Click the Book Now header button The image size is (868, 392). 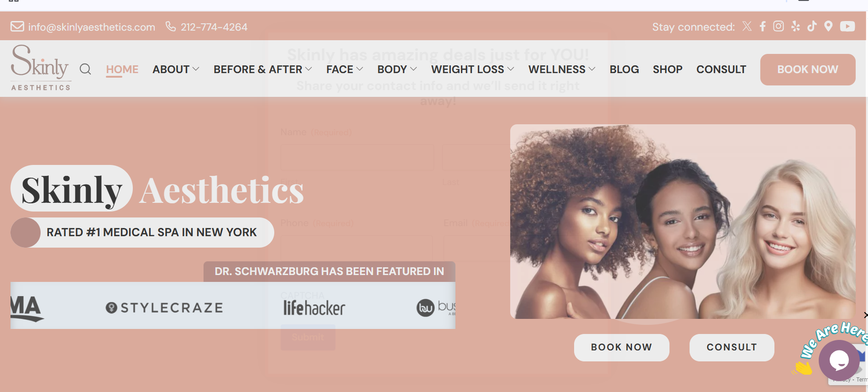click(x=808, y=69)
